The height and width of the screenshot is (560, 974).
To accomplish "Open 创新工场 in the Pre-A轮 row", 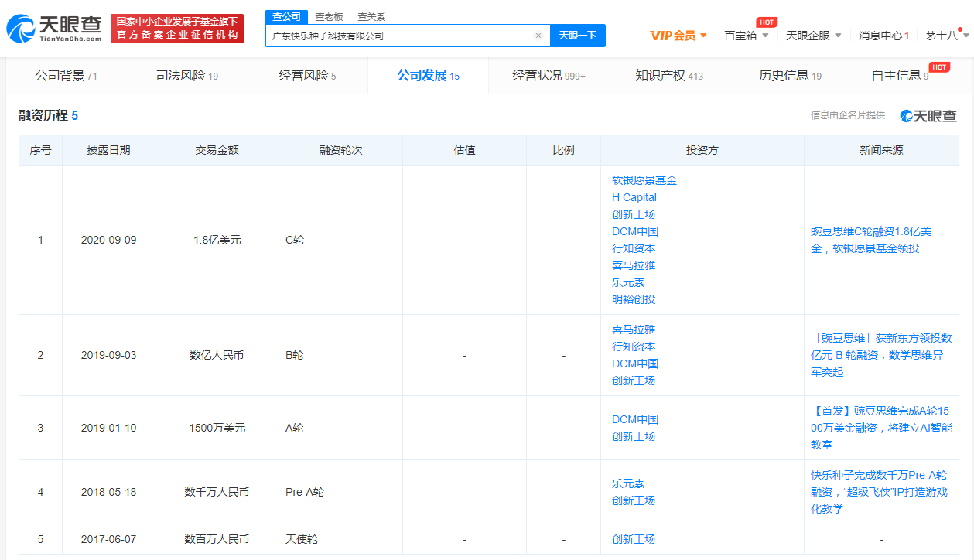I will tap(634, 500).
